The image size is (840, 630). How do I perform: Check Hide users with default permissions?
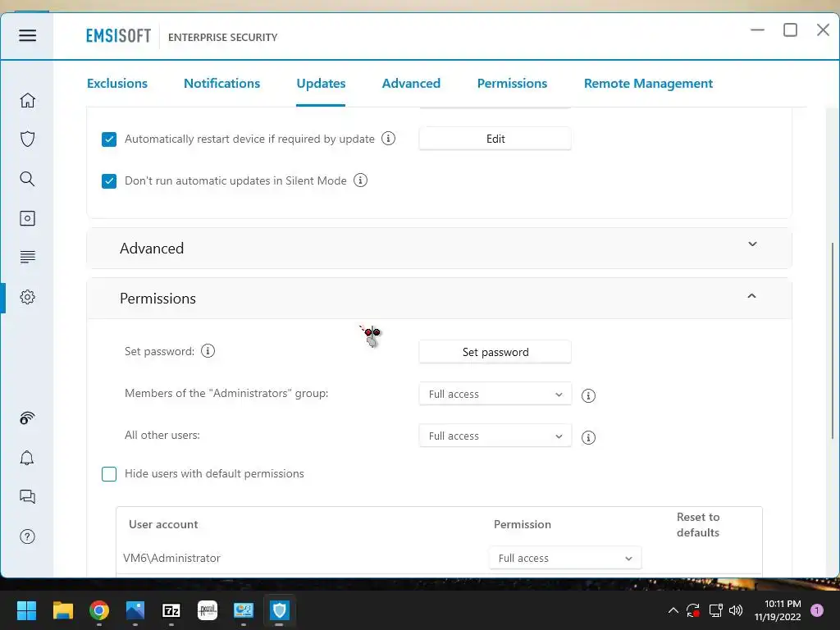tap(109, 474)
